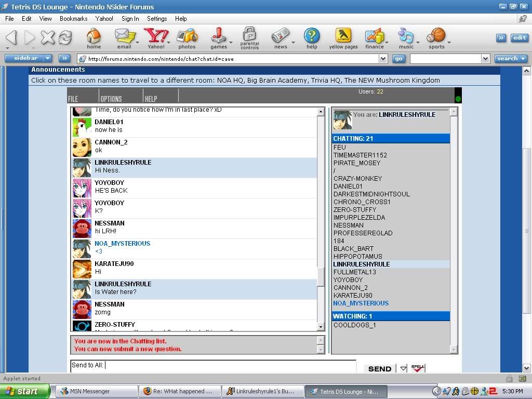Select COOLDOGS_1 in the watching list
The image size is (532, 399).
pyautogui.click(x=354, y=325)
